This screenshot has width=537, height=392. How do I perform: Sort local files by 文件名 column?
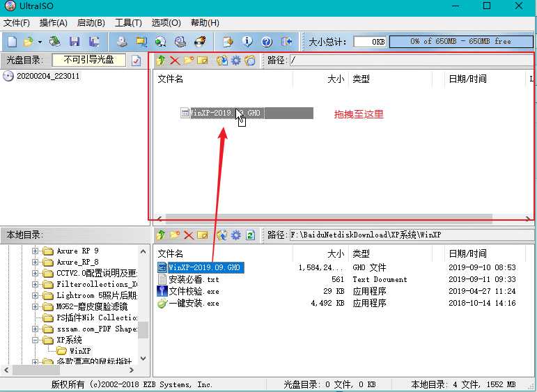coord(224,253)
